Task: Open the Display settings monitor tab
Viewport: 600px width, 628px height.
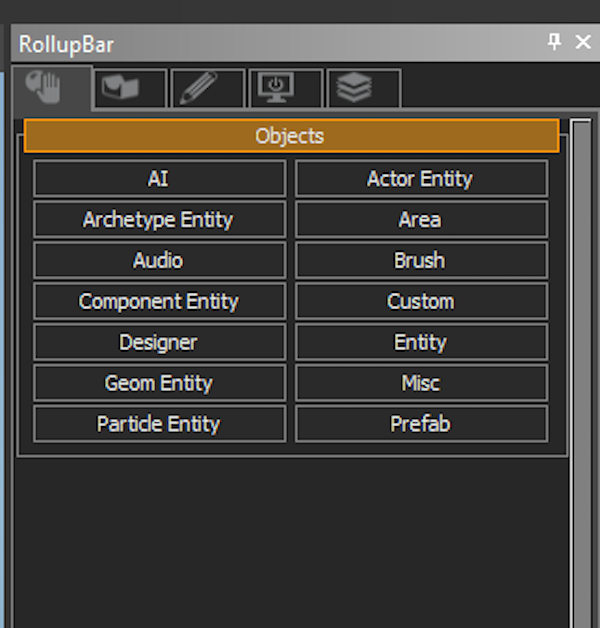Action: pos(285,88)
